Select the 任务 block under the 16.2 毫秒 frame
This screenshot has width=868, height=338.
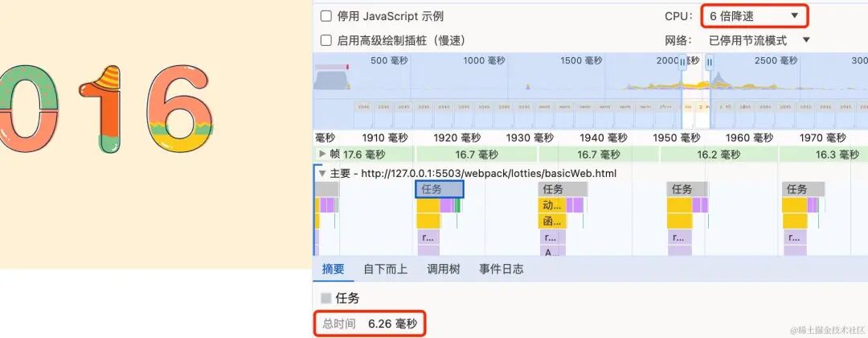(x=687, y=189)
